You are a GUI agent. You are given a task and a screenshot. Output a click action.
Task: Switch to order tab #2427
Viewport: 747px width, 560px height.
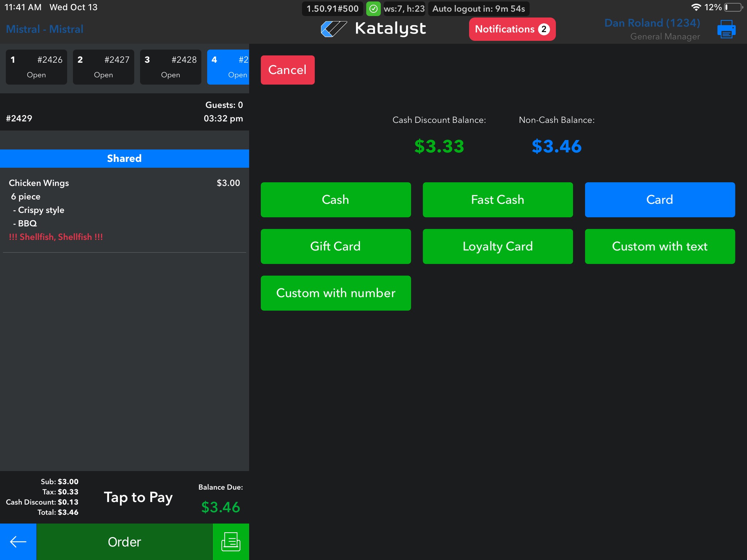104,67
